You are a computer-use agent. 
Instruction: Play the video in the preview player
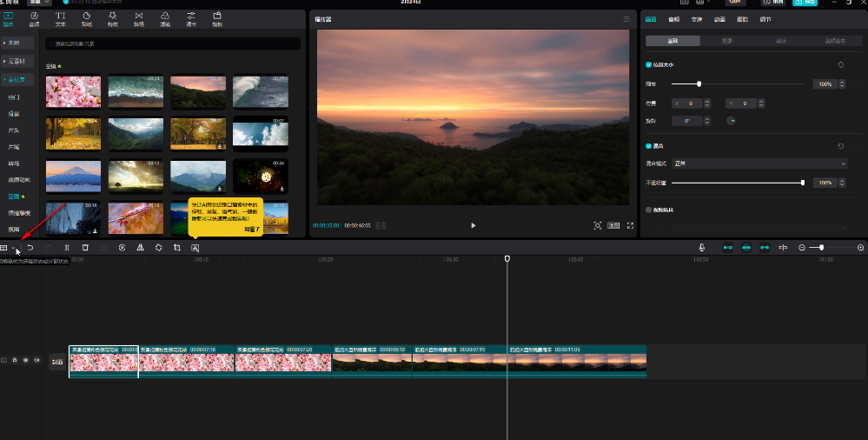[474, 225]
